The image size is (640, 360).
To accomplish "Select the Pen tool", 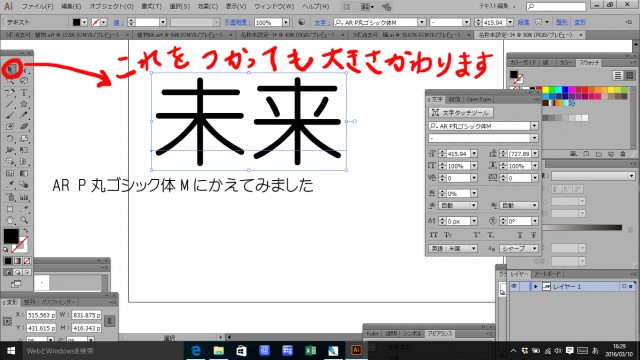I will pos(10,93).
